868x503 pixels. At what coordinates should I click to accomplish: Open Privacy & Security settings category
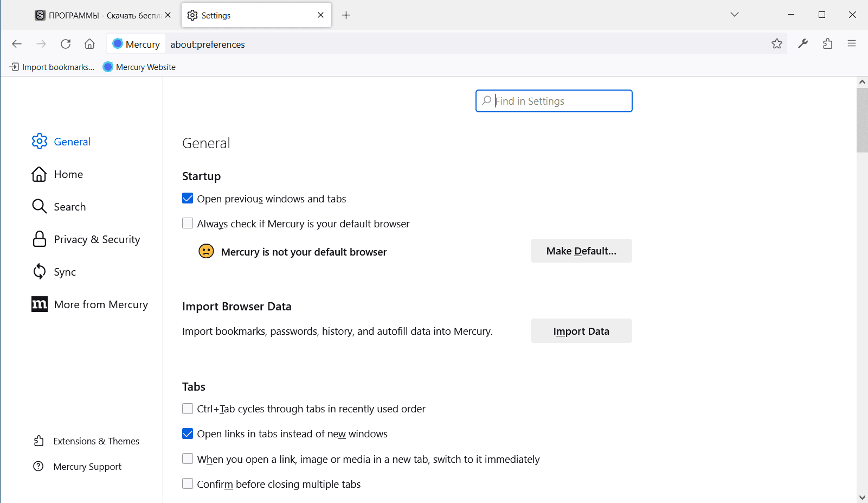coord(97,239)
